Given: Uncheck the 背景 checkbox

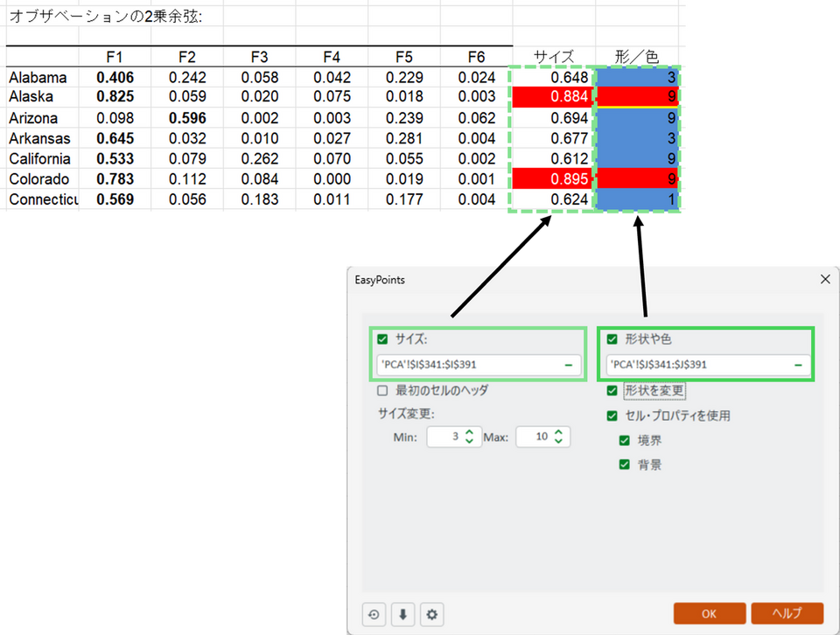Looking at the screenshot, I should (x=625, y=464).
